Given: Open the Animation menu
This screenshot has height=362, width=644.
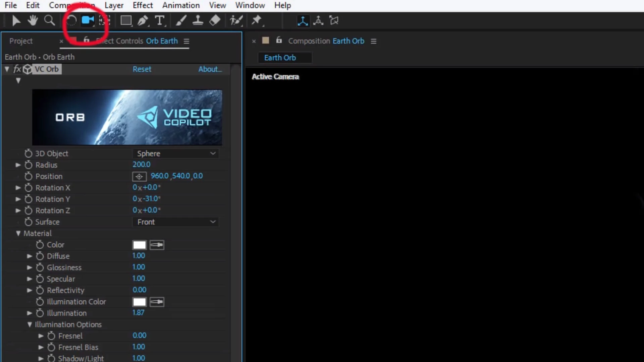Looking at the screenshot, I should pos(181,5).
